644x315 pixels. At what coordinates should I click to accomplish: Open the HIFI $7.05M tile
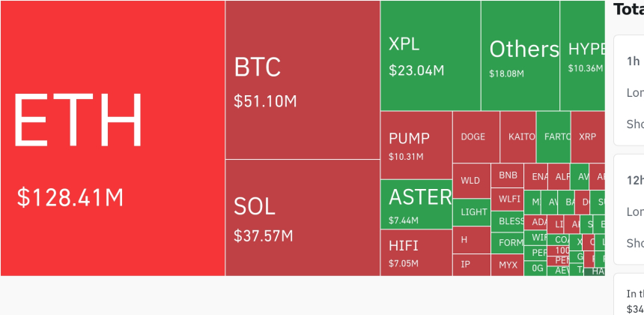pyautogui.click(x=416, y=252)
